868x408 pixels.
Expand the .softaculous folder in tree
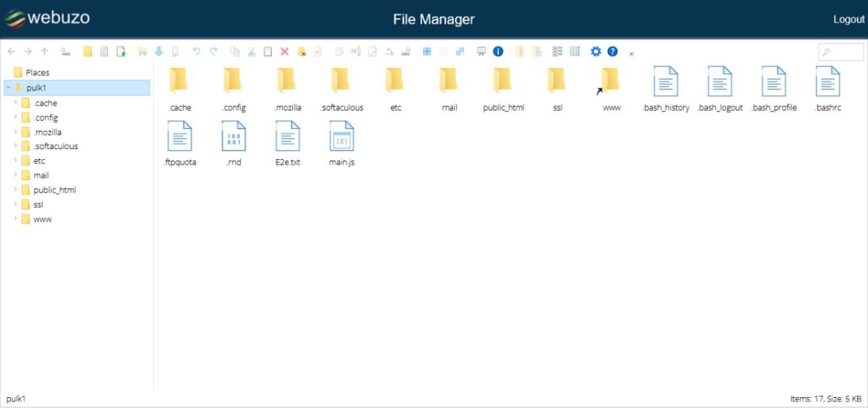16,146
